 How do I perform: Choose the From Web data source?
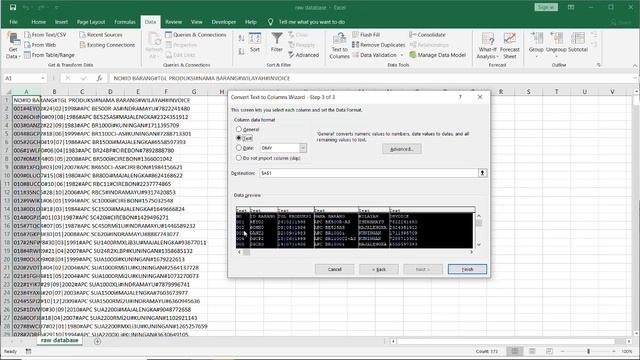[40, 45]
